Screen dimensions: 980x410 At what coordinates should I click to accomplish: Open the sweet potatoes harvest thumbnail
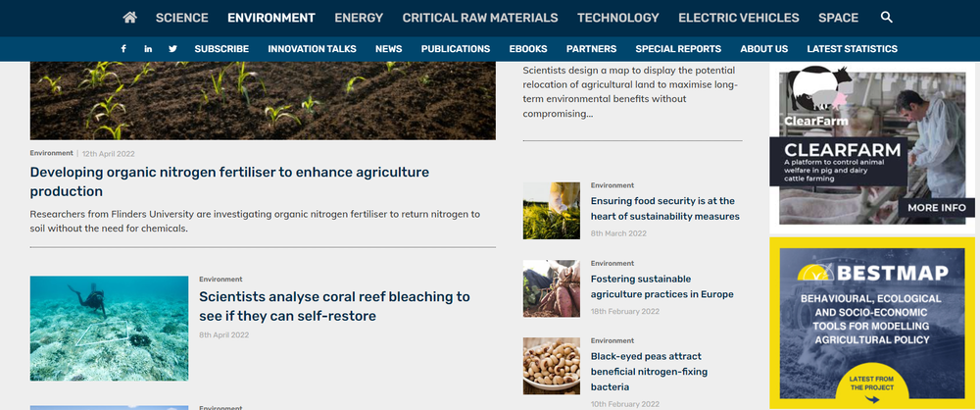pyautogui.click(x=551, y=288)
